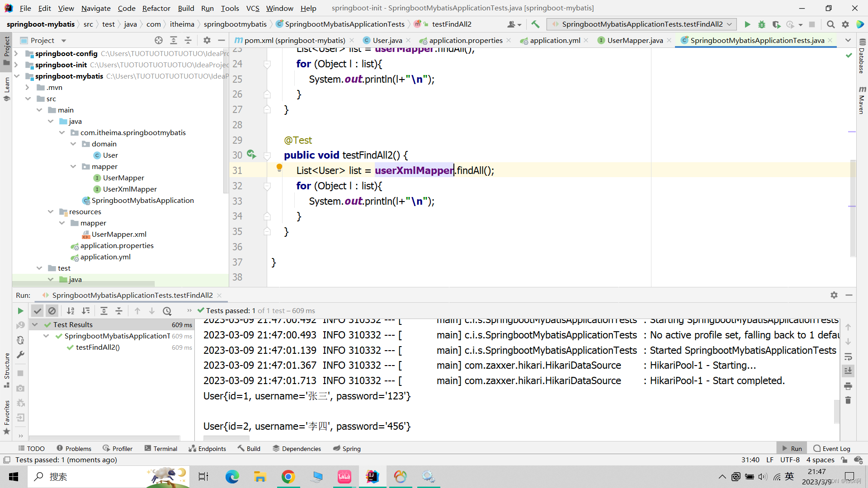Toggle the Show Passed tests filter
This screenshot has height=488, width=868.
click(38, 310)
